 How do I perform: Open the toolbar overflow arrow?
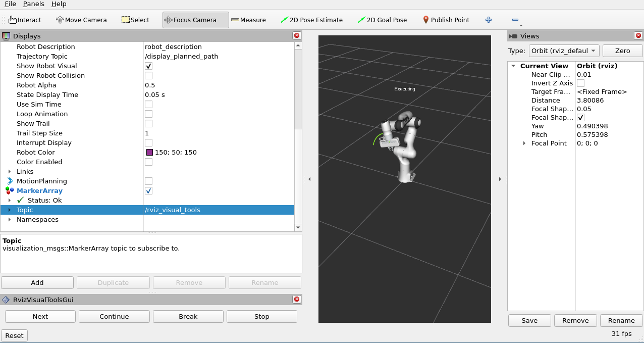[x=521, y=25]
